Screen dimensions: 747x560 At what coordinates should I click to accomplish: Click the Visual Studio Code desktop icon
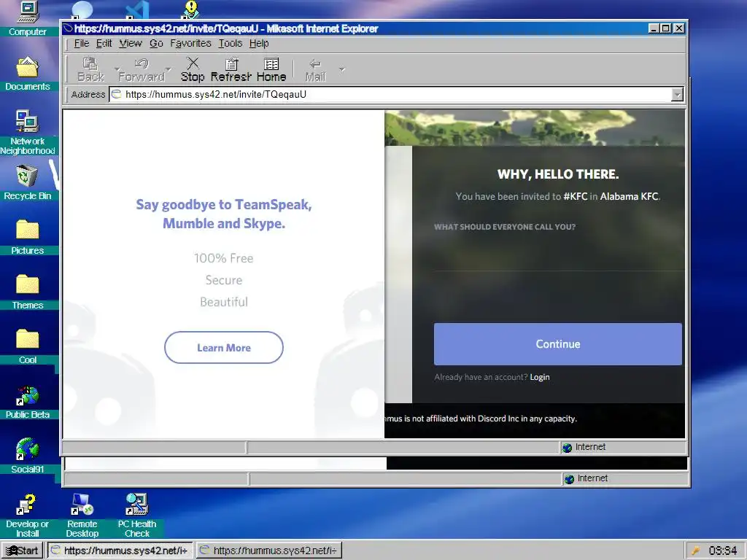point(137,9)
